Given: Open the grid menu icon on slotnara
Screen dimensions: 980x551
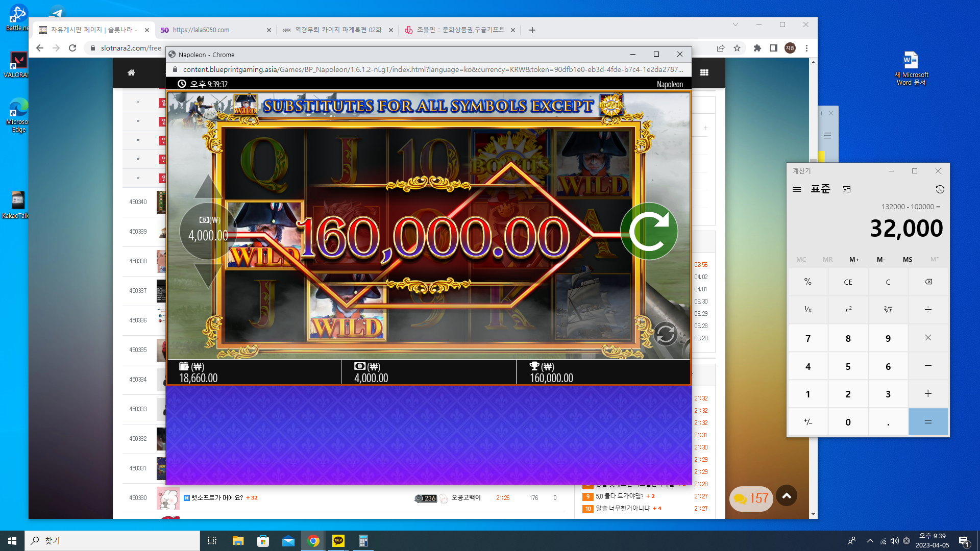Looking at the screenshot, I should pos(704,72).
